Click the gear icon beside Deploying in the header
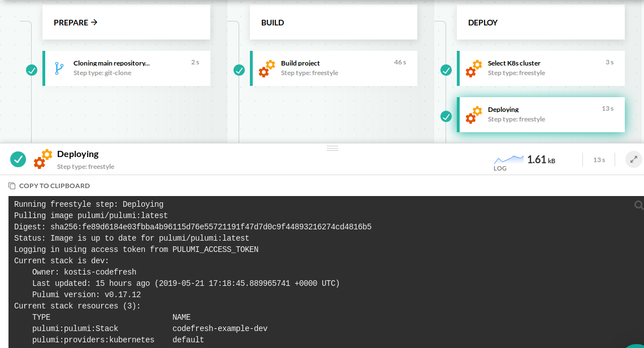 (42, 159)
